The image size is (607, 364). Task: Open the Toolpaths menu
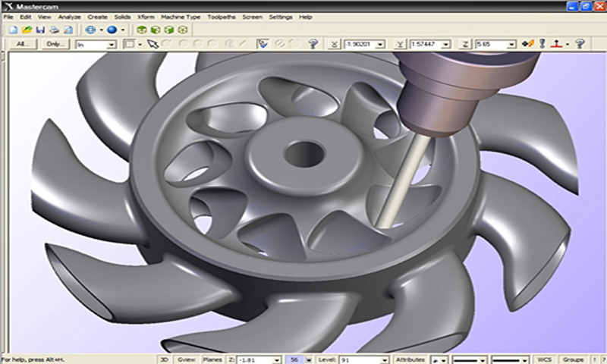point(222,17)
